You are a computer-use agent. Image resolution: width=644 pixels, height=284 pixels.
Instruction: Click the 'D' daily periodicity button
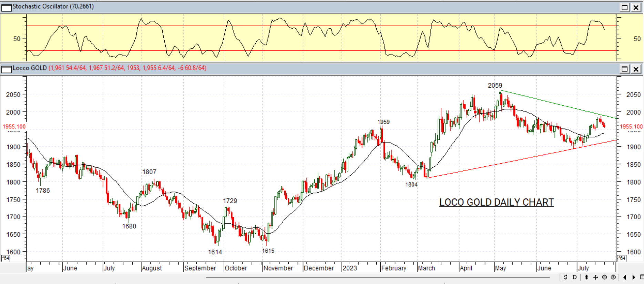(x=574, y=277)
